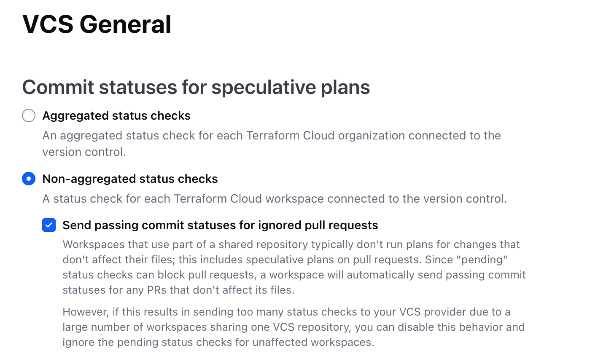Click the description "A status check for each Terraform Cloud workspace"
598x364 pixels.
click(275, 199)
